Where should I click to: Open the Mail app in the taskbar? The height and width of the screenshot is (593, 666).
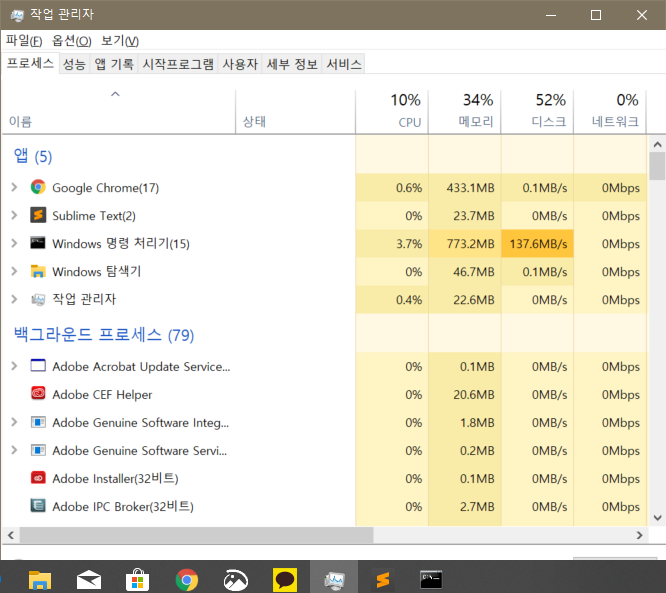click(x=89, y=580)
